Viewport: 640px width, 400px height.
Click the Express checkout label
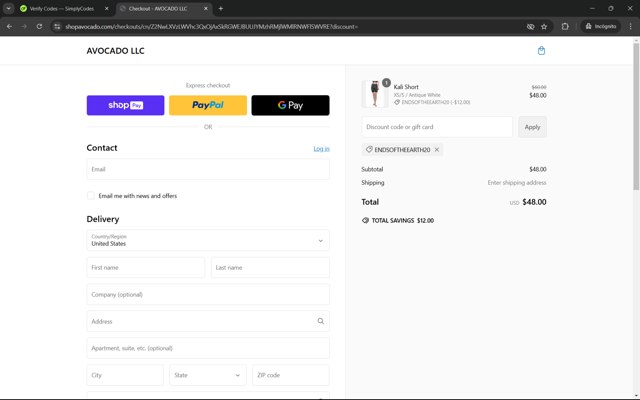coord(208,85)
